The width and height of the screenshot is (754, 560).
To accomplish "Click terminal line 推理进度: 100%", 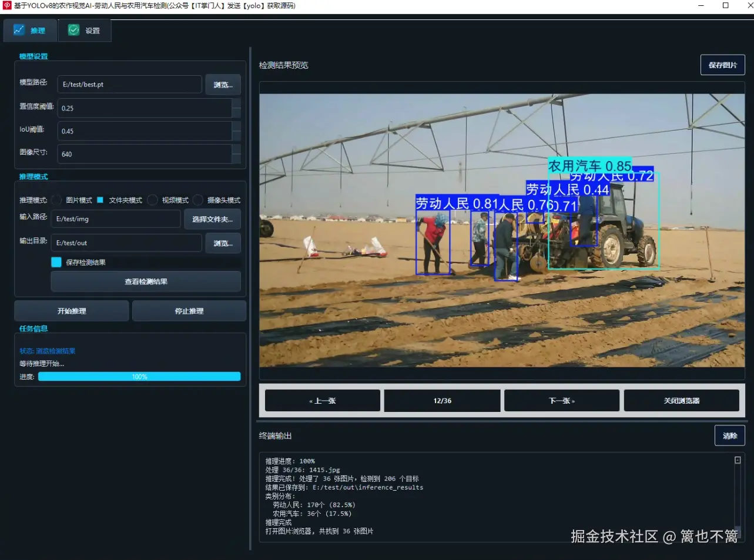I will (290, 461).
